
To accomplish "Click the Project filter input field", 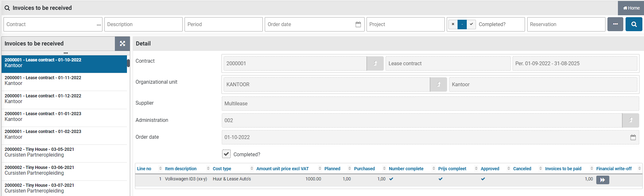I will click(x=405, y=24).
